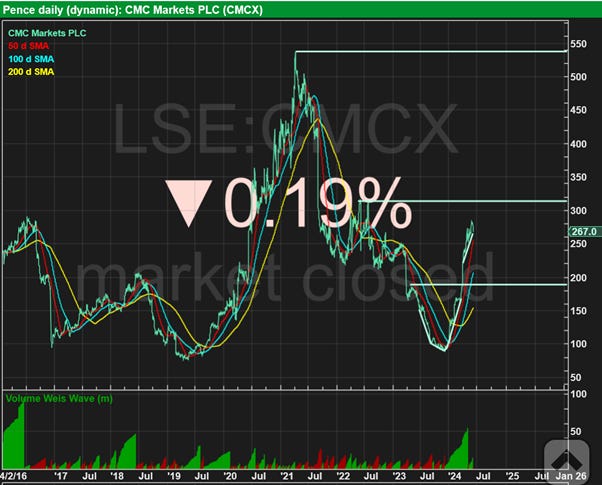Click the Volume Weis Wave (m) label
Image resolution: width=602 pixels, height=485 pixels.
[59, 398]
